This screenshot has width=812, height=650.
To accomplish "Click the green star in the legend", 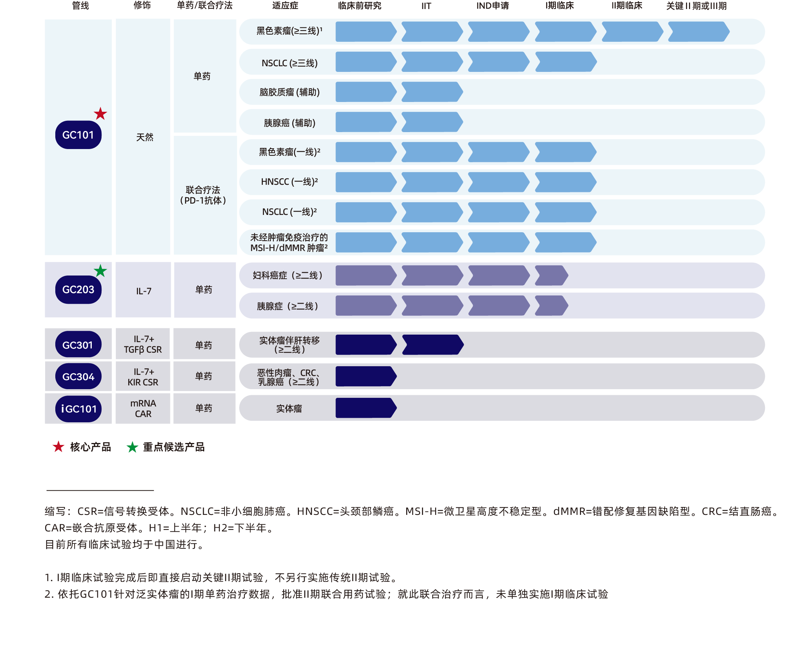I will coord(132,447).
